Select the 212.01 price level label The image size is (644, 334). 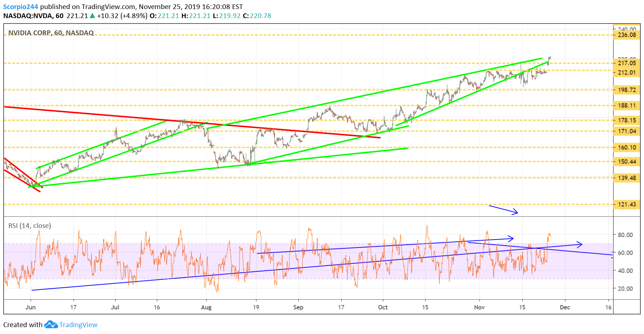[x=627, y=72]
